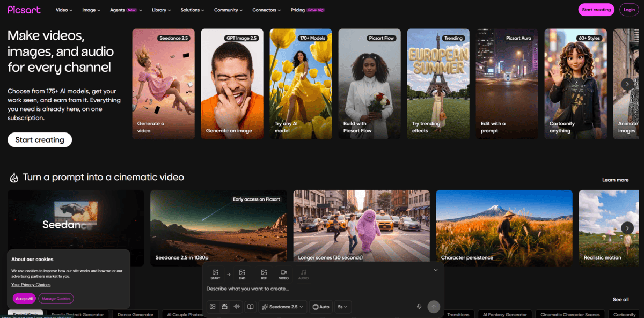Add a REF reference image
This screenshot has height=318, width=644.
pos(264,275)
